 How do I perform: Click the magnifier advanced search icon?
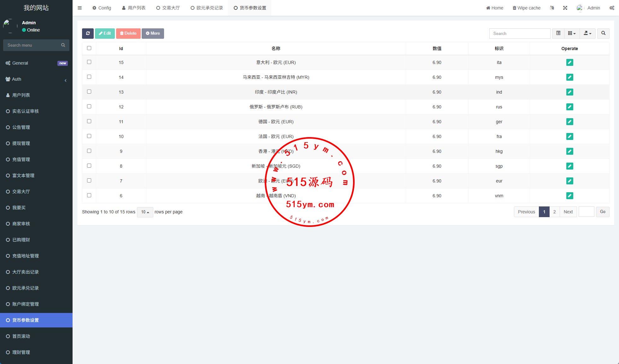coord(603,33)
